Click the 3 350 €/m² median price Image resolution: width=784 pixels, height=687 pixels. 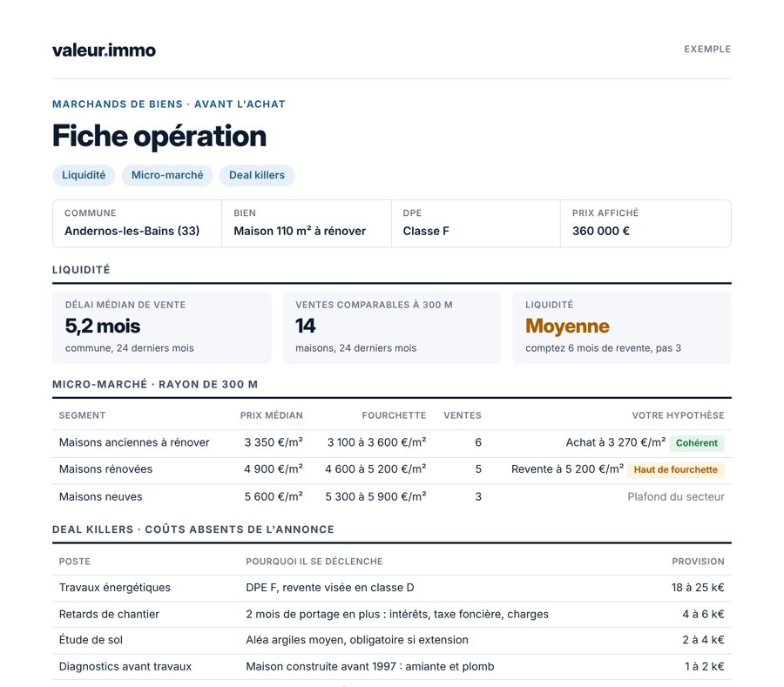click(x=274, y=442)
